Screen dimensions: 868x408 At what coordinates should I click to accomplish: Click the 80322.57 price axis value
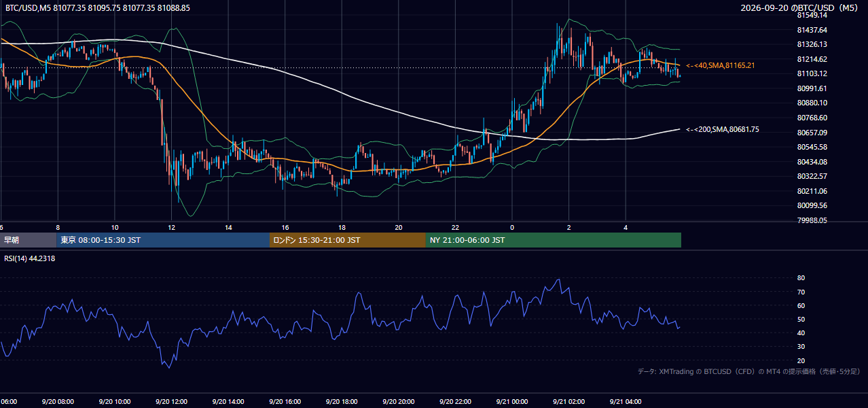tap(812, 176)
